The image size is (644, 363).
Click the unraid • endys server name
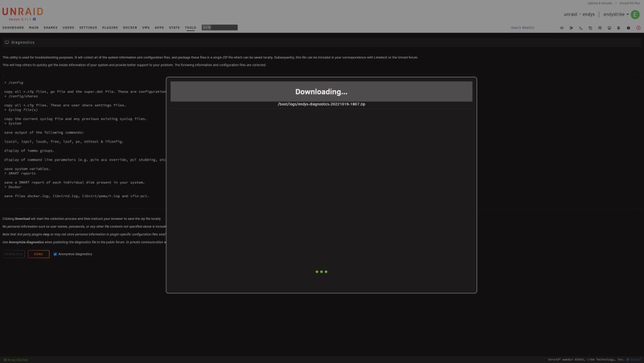click(x=579, y=14)
